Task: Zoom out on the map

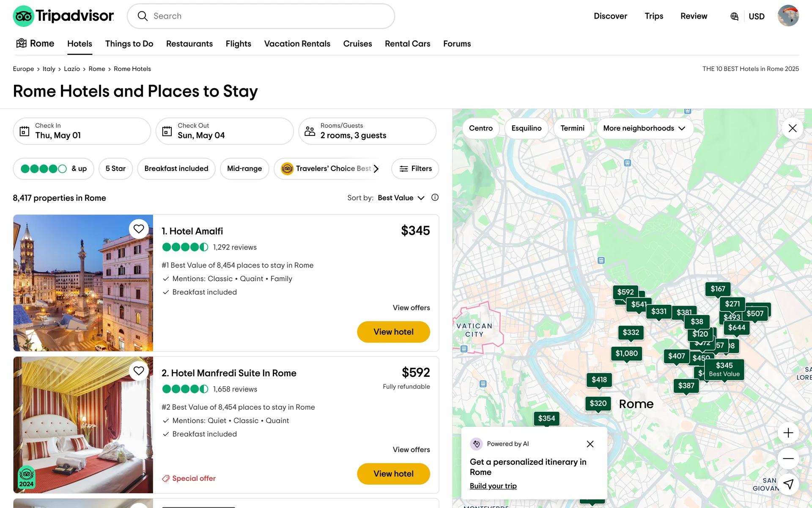Action: (x=788, y=458)
